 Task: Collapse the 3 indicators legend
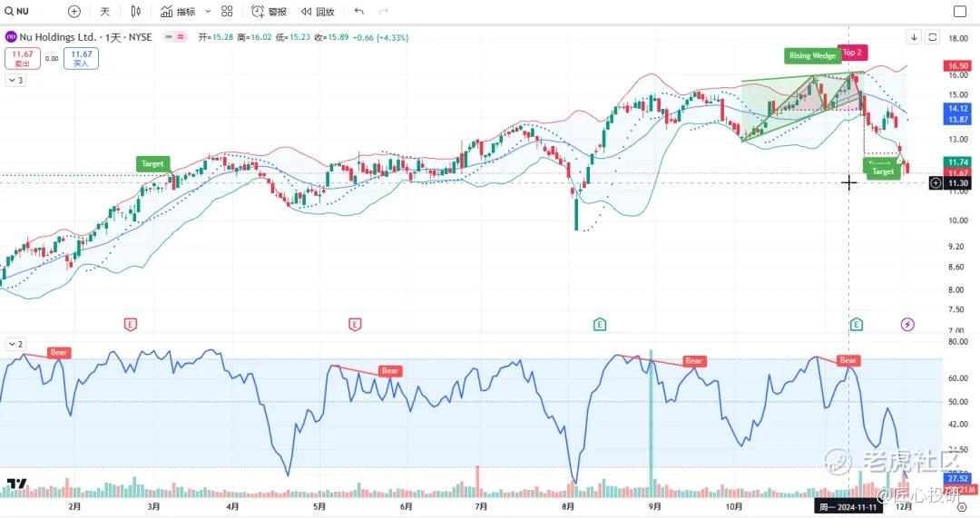tap(15, 80)
